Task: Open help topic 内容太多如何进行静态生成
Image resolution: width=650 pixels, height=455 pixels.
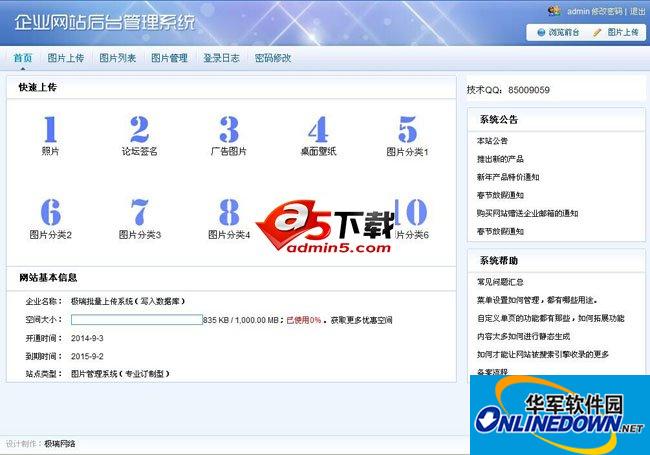Action: coord(523,336)
